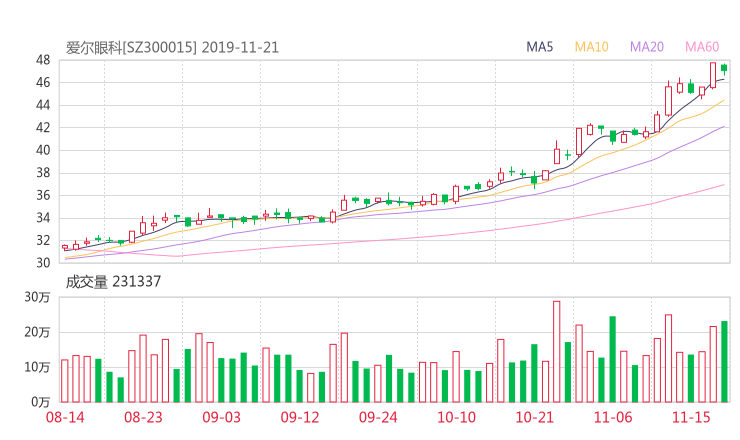The image size is (740, 440).
Task: Pick the 10-10 date on the axis
Action: coord(456,417)
